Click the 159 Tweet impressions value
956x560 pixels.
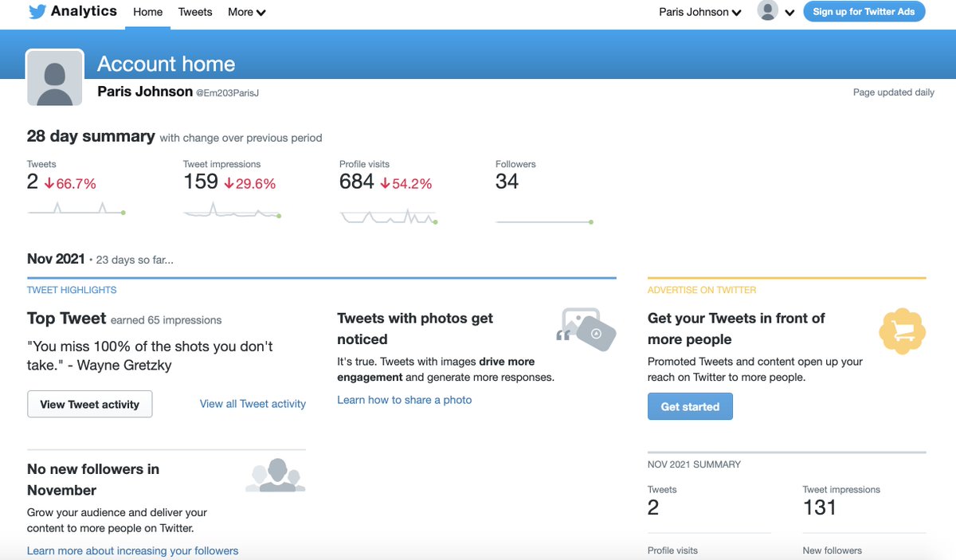click(x=201, y=182)
